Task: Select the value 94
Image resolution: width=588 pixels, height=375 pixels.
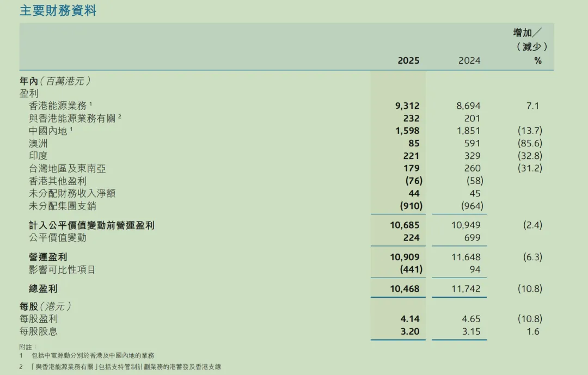Action: click(475, 269)
